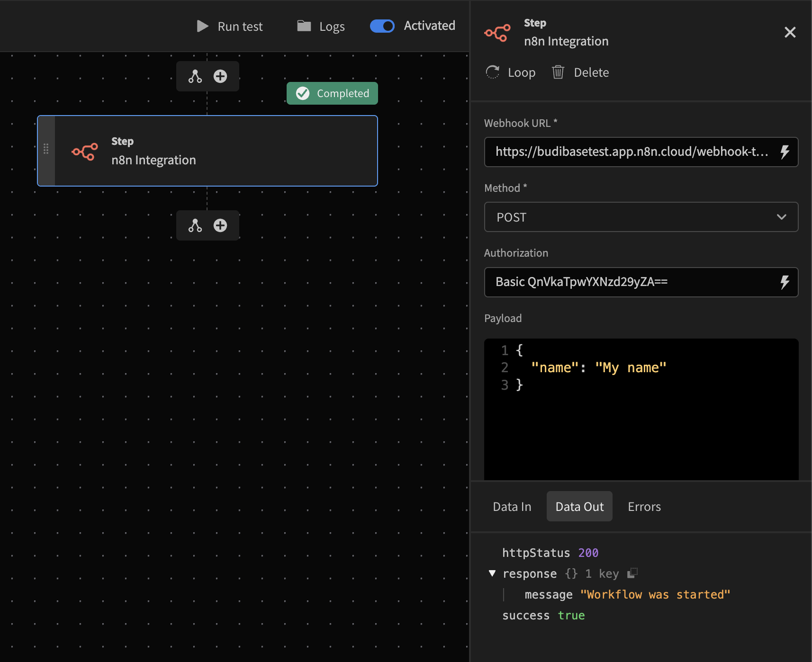Screen dimensions: 812x662
Task: Add a step above n8n Integration
Action: click(220, 76)
